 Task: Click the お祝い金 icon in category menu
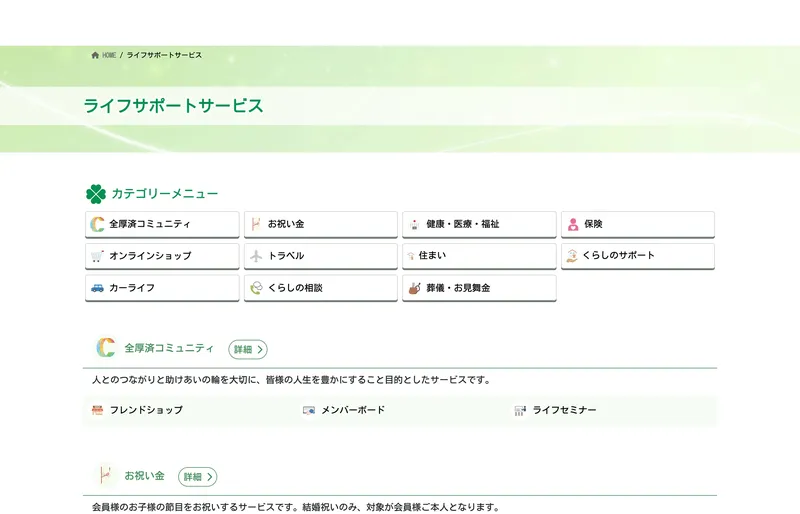click(256, 224)
